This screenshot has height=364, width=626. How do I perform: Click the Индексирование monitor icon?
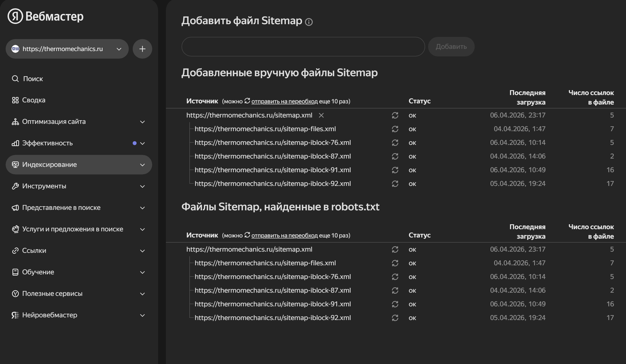[15, 164]
